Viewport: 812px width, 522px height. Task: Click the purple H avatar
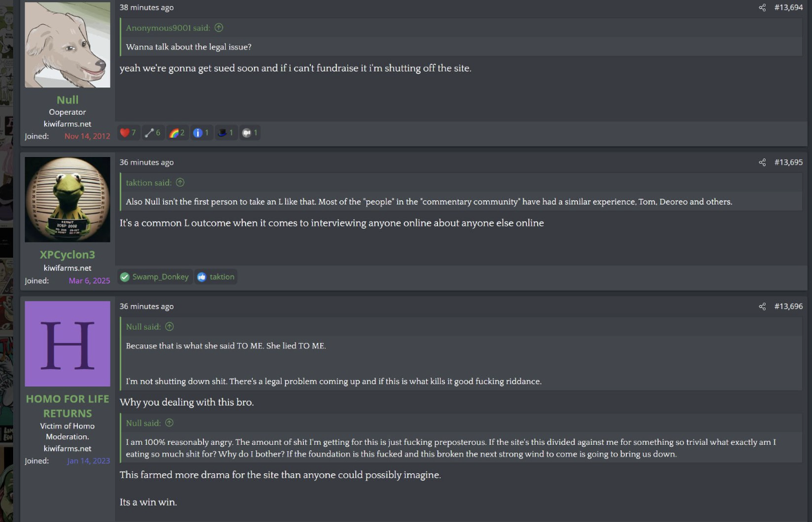coord(67,344)
